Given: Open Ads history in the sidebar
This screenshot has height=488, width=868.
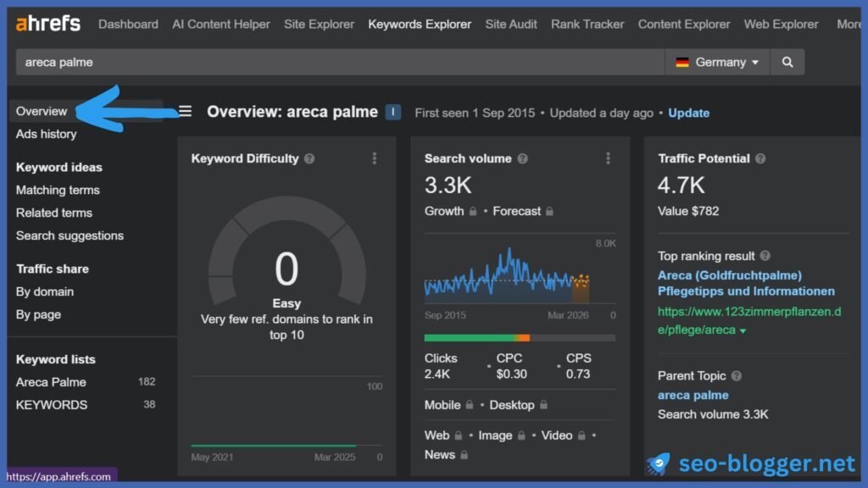Looking at the screenshot, I should pos(46,134).
